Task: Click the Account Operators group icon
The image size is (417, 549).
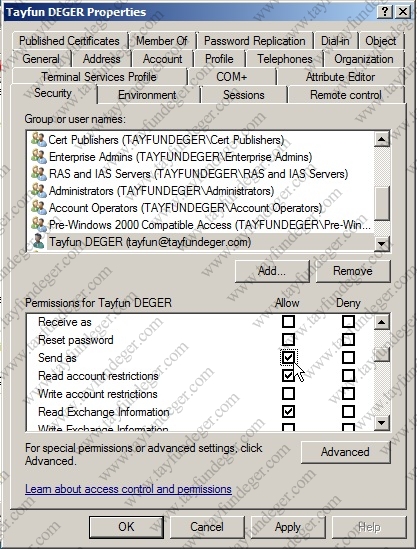Action: click(39, 208)
